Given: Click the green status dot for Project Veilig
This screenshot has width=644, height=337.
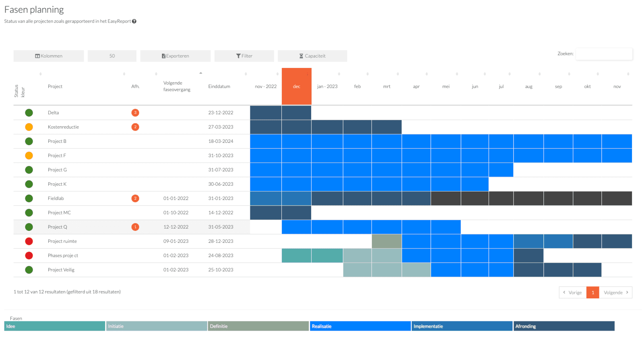Looking at the screenshot, I should tap(29, 270).
